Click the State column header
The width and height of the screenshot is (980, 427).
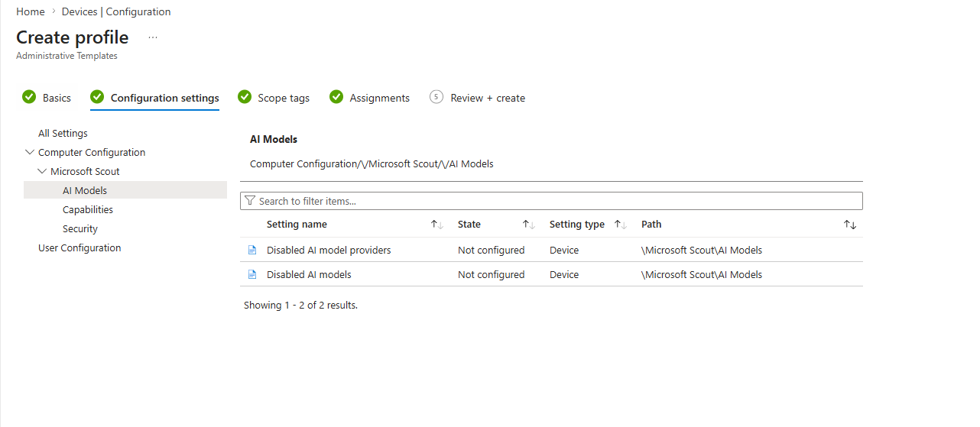(469, 225)
